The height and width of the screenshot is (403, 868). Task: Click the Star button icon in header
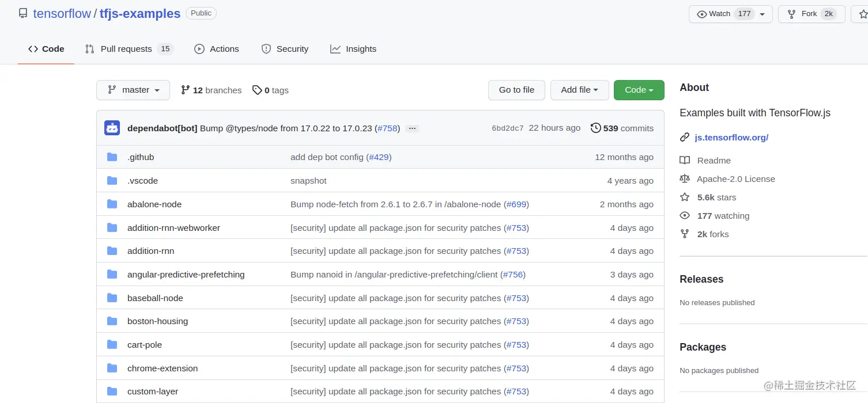click(x=863, y=14)
